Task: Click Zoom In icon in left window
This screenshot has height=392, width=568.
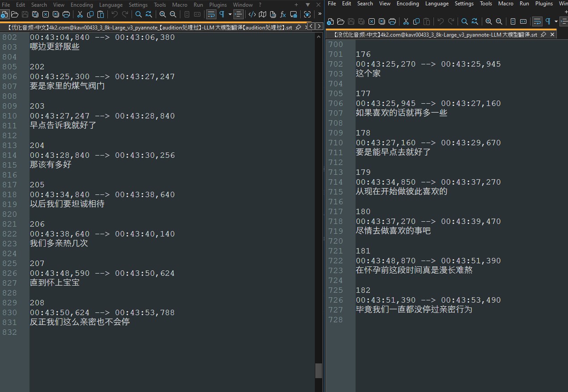Action: [163, 14]
